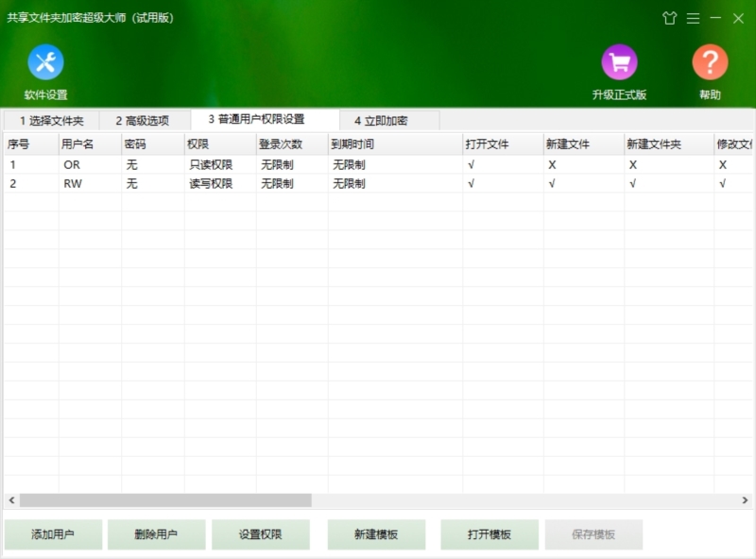Click 新建文件 column header
The width and height of the screenshot is (756, 559).
pyautogui.click(x=583, y=144)
